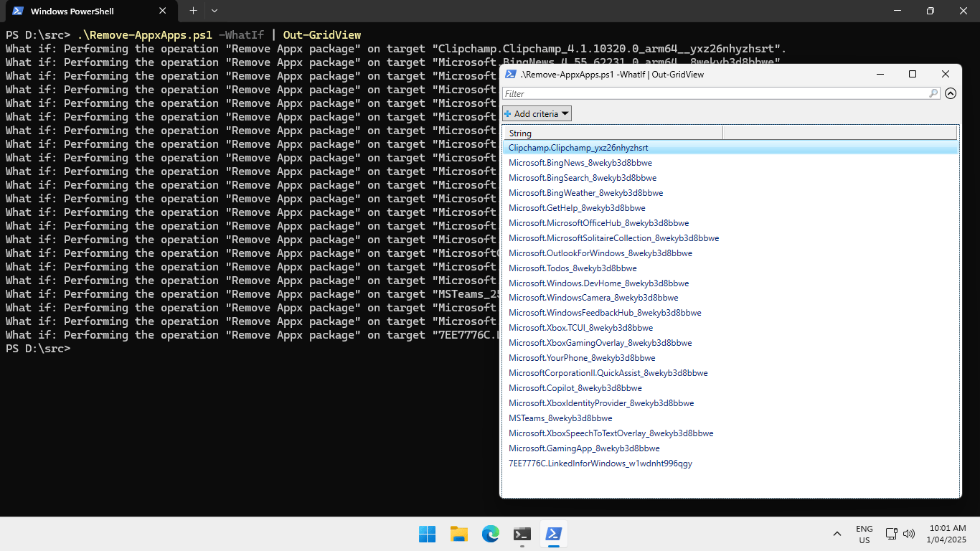Select the MSTeams_8wekyb3d8bbwe row
The image size is (980, 551).
click(x=730, y=418)
